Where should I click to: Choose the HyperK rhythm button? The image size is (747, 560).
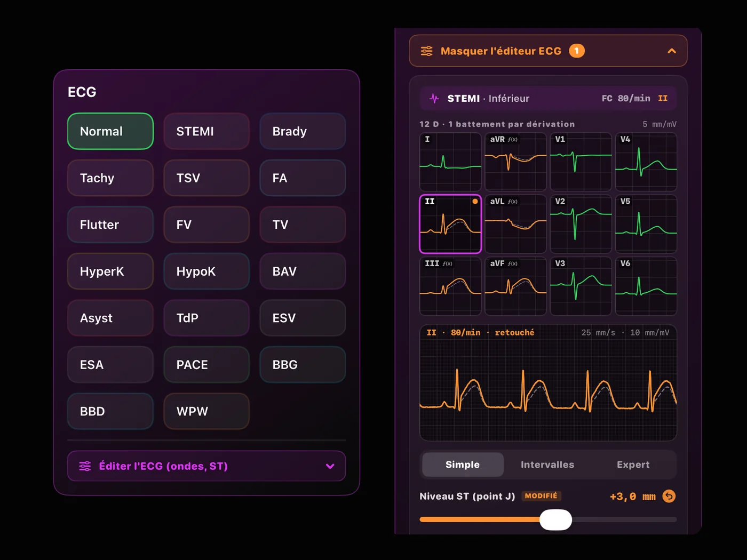[x=110, y=271]
